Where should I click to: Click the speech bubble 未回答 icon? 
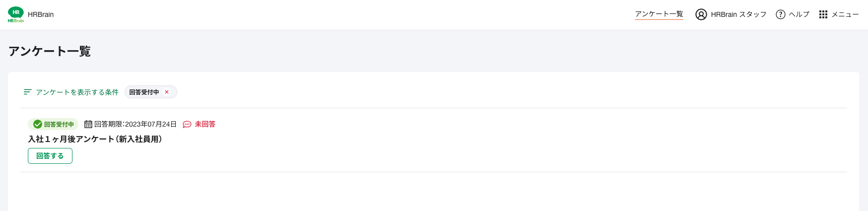coord(187,124)
